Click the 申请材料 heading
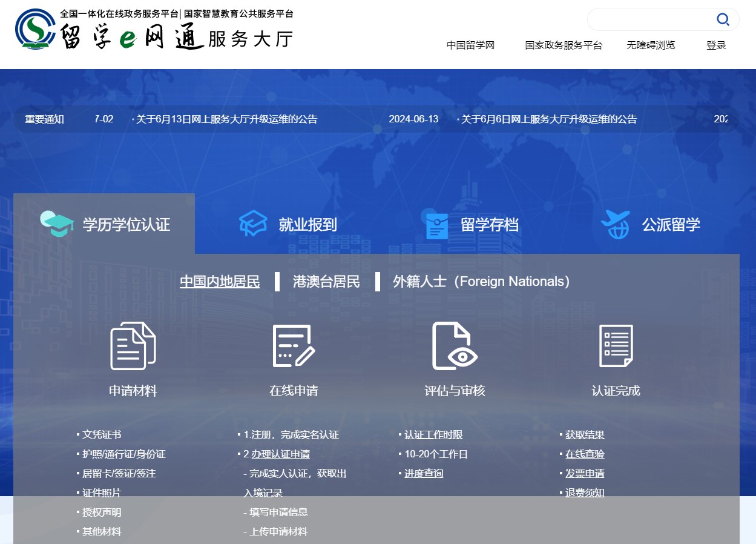 point(133,391)
